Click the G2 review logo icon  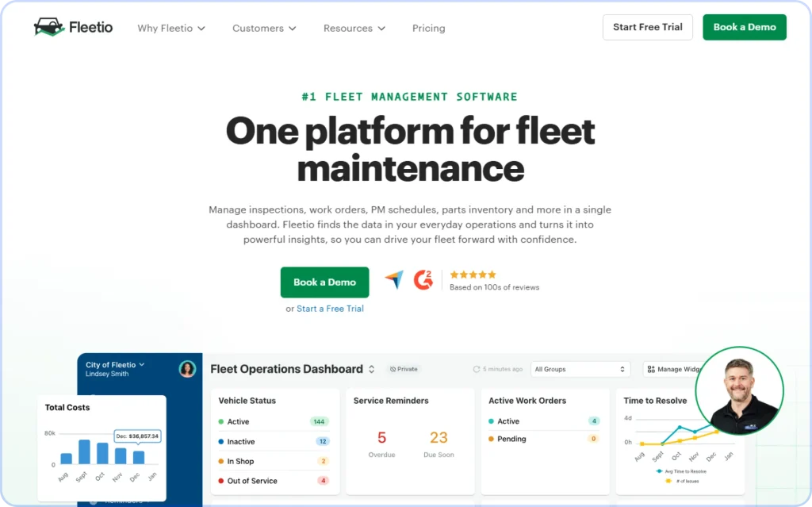pos(423,280)
